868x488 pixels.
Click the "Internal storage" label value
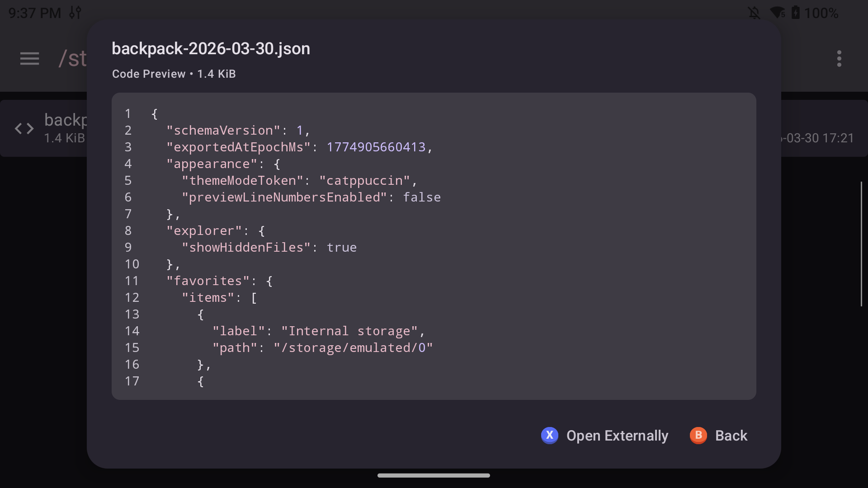click(349, 331)
